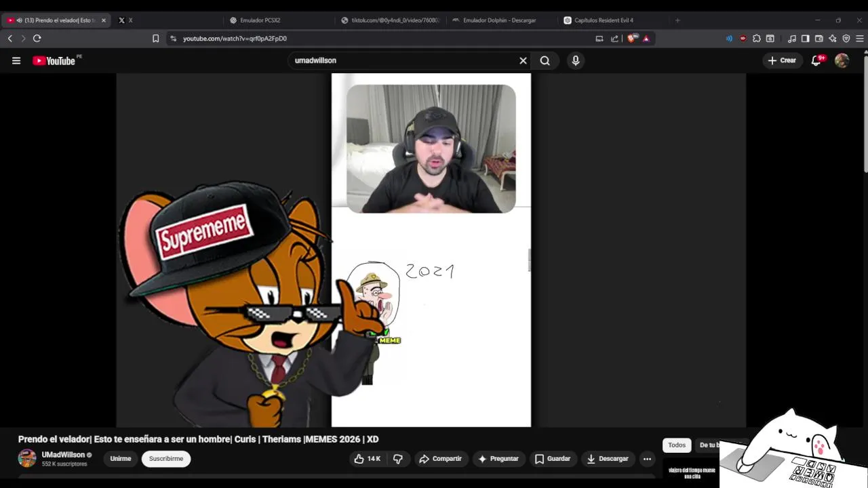Click the Suscribirme button
Viewport: 868px width, 488px height.
point(166,459)
